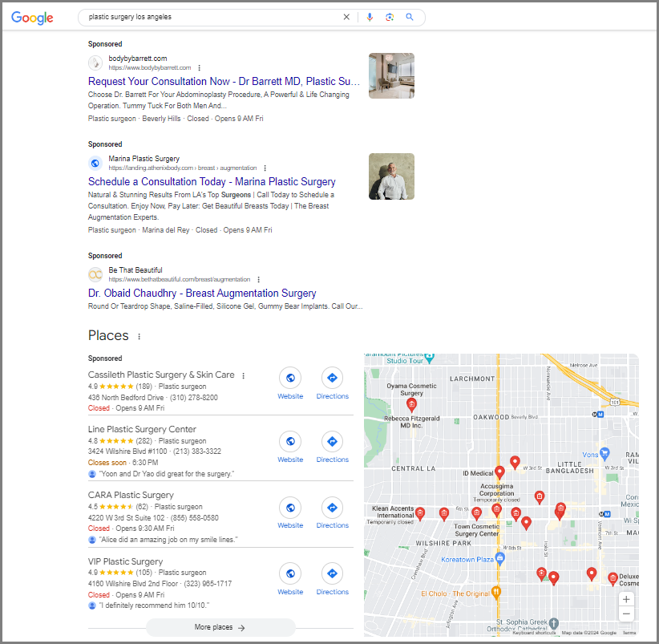Open Request Your Consultation Now Dr Barrett link
The image size is (659, 644).
point(224,81)
